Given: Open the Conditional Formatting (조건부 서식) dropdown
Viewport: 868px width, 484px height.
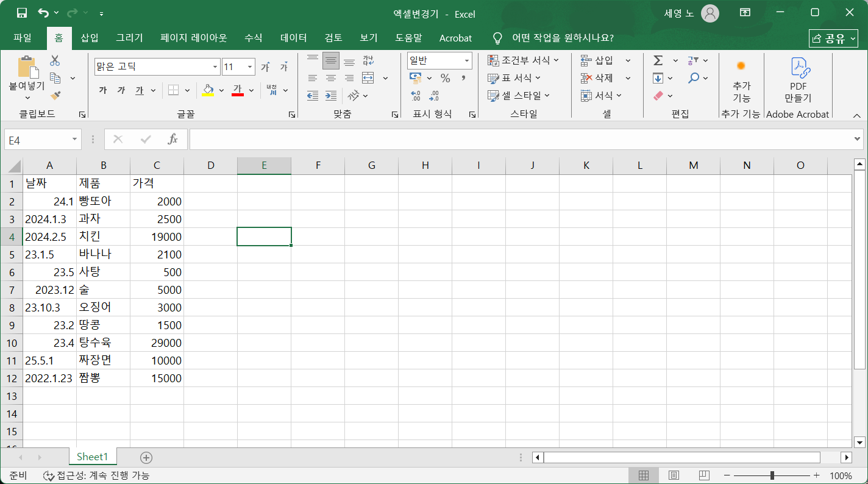Looking at the screenshot, I should coord(524,60).
